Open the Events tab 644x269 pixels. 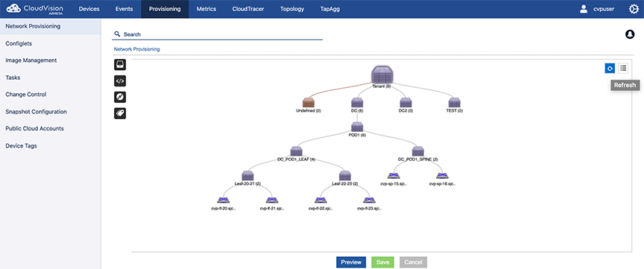coord(124,9)
